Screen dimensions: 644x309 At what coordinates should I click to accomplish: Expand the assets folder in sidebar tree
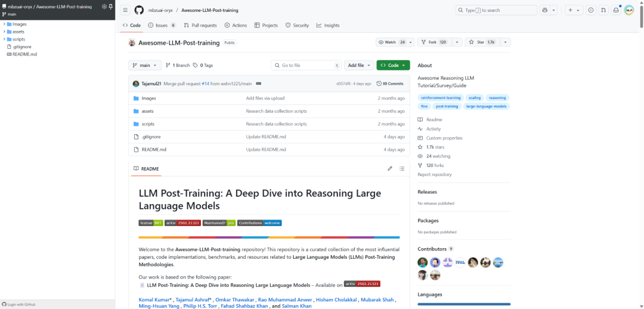click(x=4, y=32)
